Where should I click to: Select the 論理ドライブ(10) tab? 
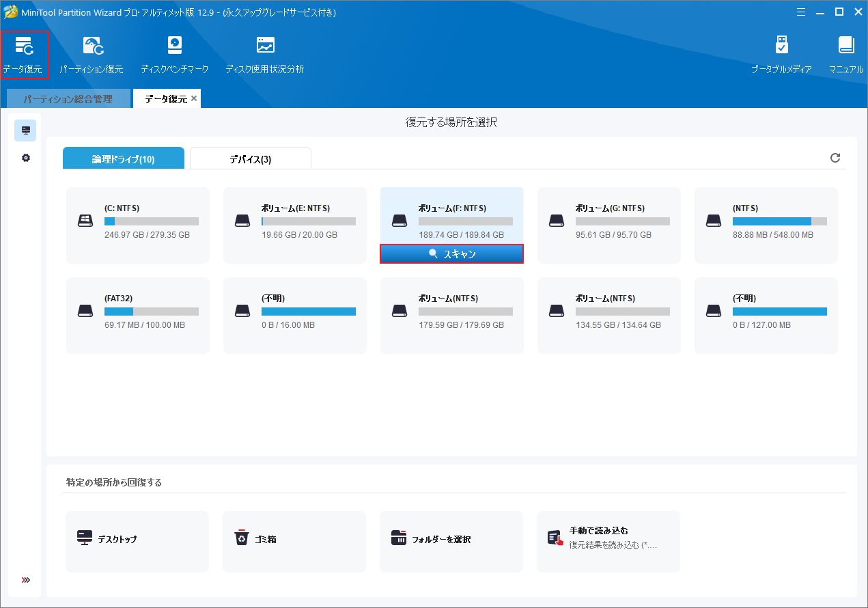[124, 158]
